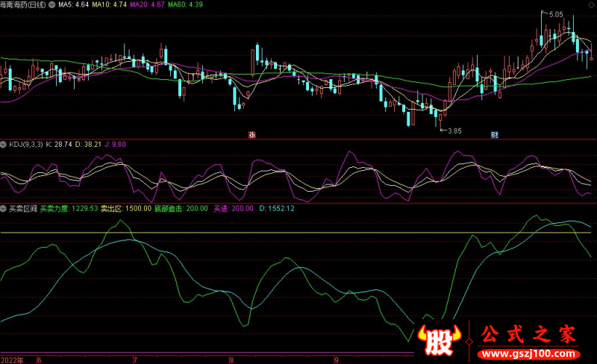Expand the 海南海药 main chart dropdown arrow
Viewport: 597px width, 364px height.
click(51, 4)
